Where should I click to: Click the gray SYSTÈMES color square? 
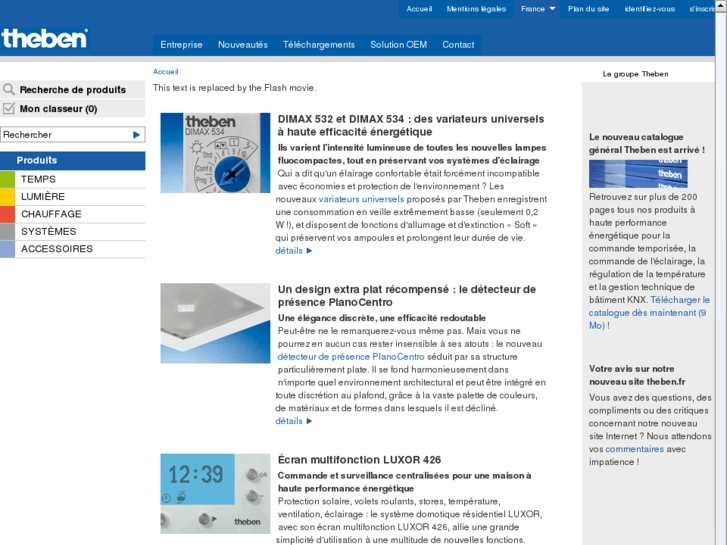7,231
